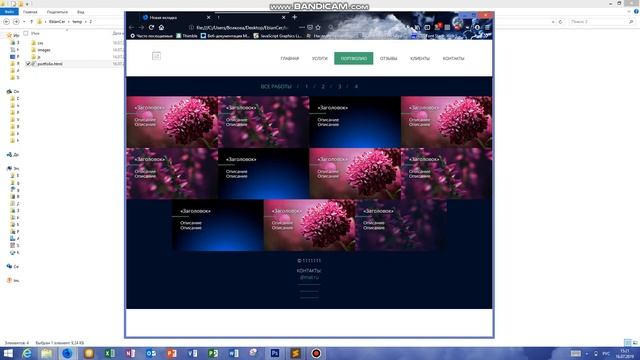Open Outlook from the taskbar
Image resolution: width=640 pixels, height=360 pixels.
[x=151, y=353]
